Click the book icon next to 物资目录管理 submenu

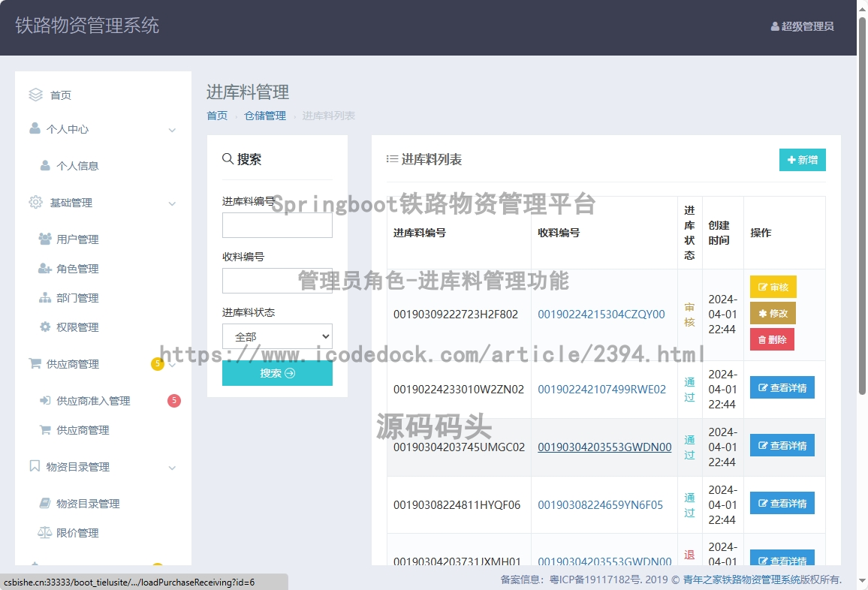[x=44, y=504]
